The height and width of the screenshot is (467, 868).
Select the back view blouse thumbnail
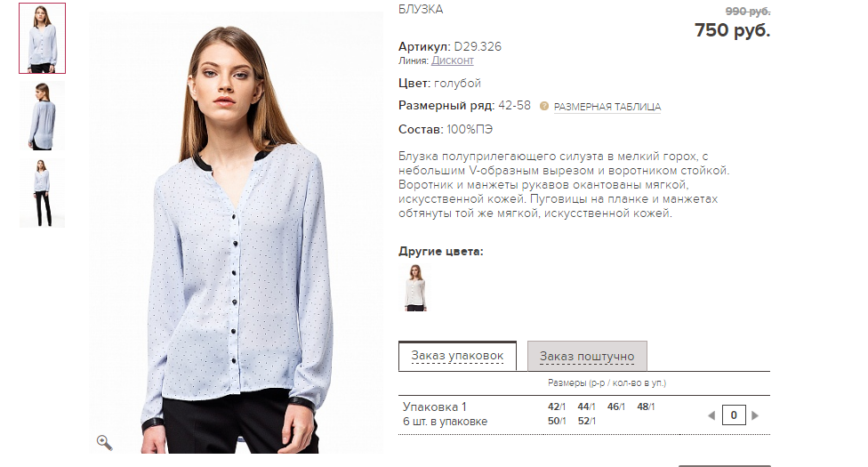[42, 116]
